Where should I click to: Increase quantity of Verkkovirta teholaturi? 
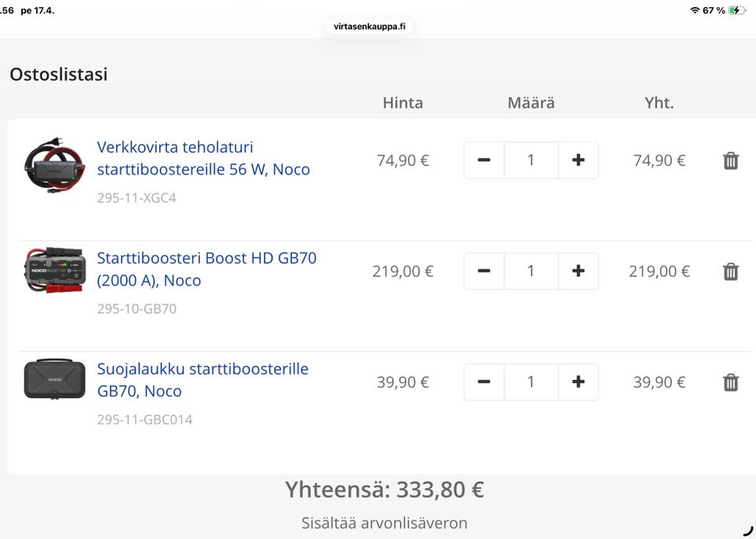(x=578, y=161)
